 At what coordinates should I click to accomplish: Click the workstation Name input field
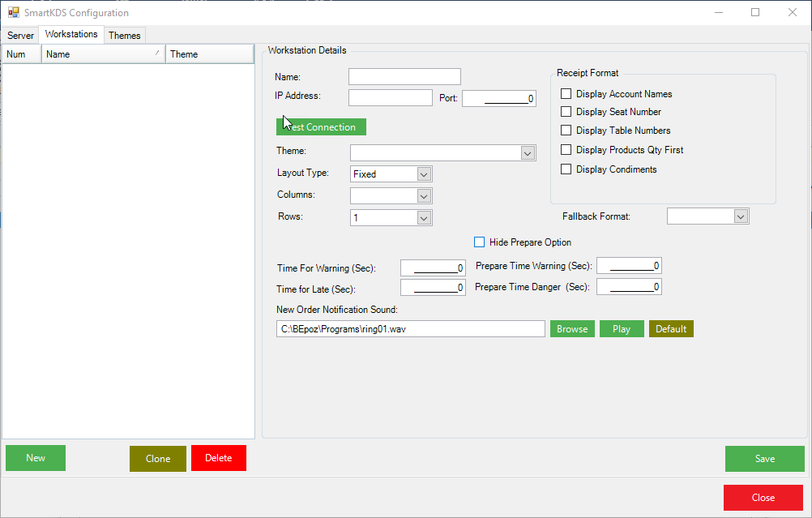404,77
